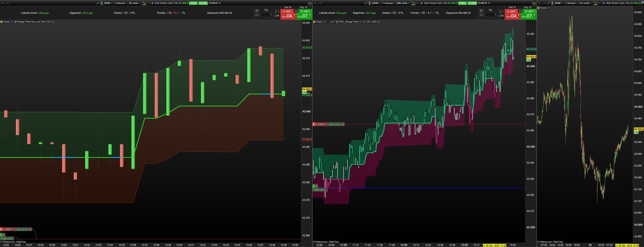Open the Koers settings list icon in left chart
This screenshot has width=644, height=247.
[12, 22]
